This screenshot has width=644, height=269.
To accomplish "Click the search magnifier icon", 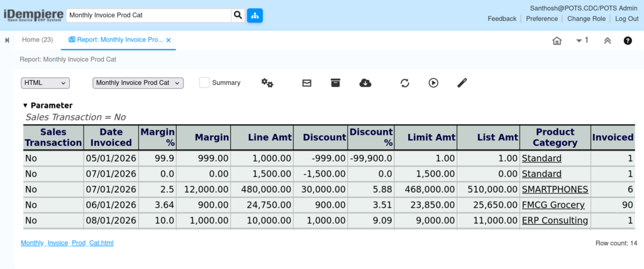I will (238, 16).
